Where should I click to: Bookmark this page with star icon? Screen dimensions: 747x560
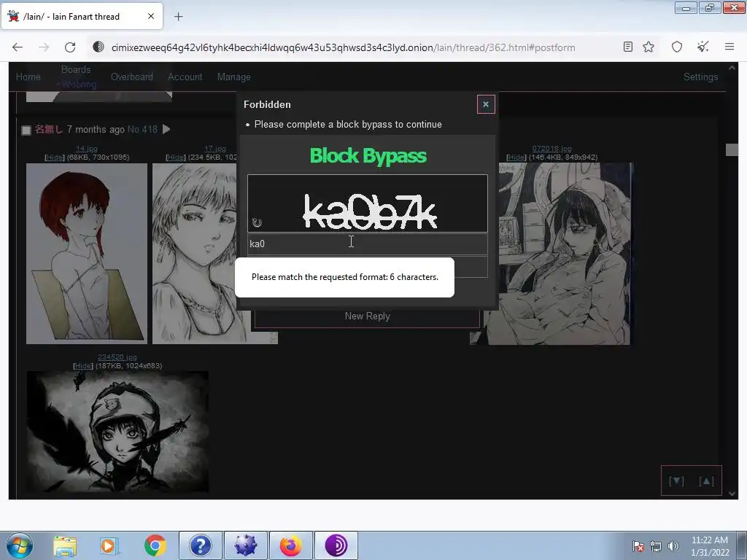[x=649, y=47]
